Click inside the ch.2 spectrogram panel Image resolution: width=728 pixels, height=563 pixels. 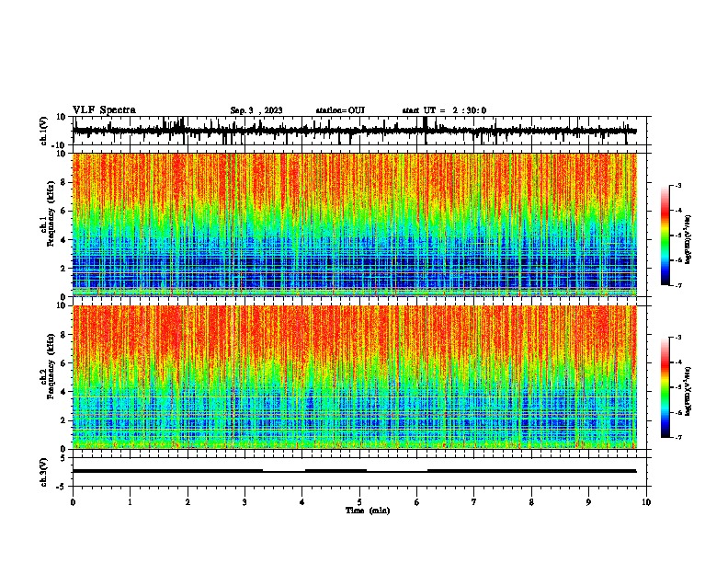[354, 377]
